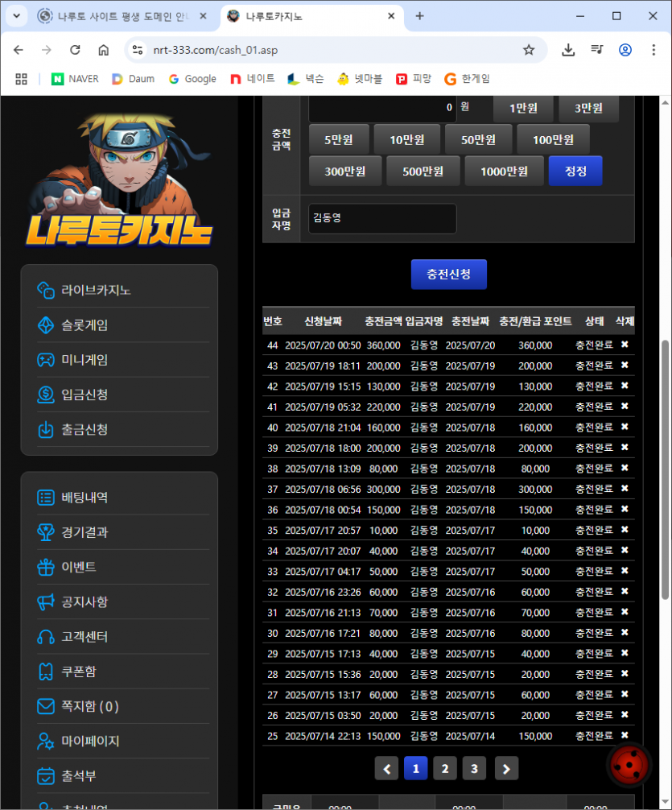Click the red Sharingan floating icon
This screenshot has width=672, height=810.
(x=629, y=765)
